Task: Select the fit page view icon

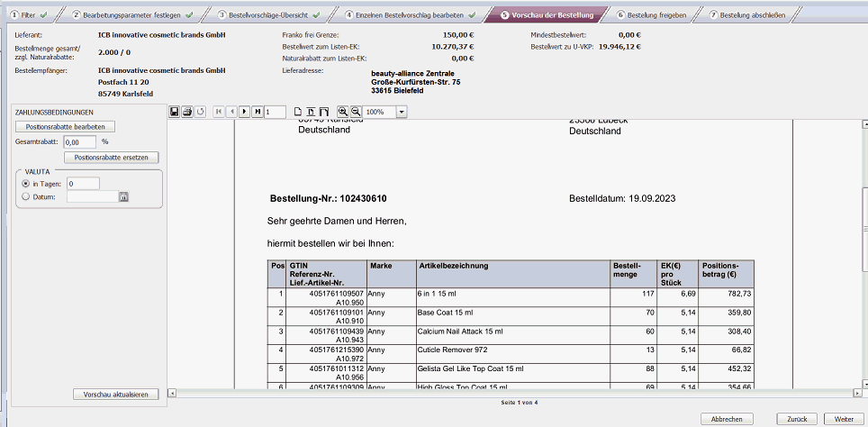Action: [311, 112]
